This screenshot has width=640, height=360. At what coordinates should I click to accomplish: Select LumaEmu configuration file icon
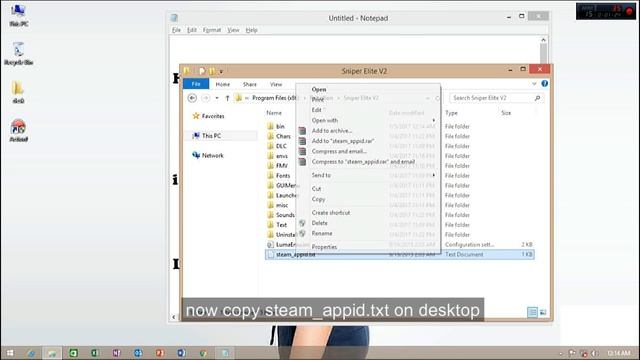pyautogui.click(x=270, y=244)
